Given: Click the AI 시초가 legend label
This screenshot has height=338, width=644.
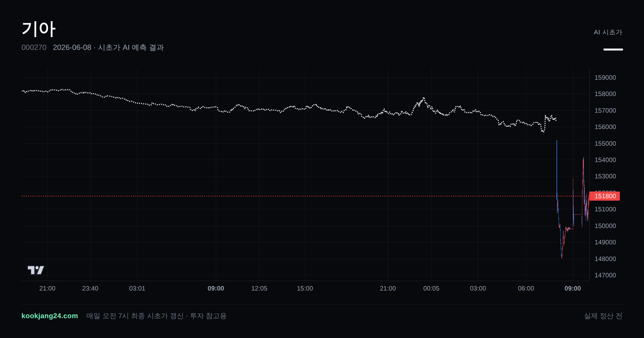Looking at the screenshot, I should (x=608, y=32).
